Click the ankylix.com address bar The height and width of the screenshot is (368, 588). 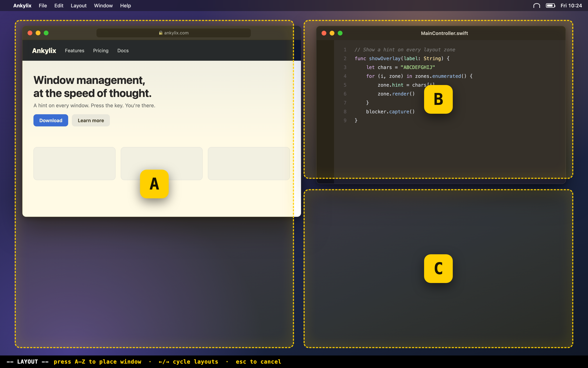(173, 33)
